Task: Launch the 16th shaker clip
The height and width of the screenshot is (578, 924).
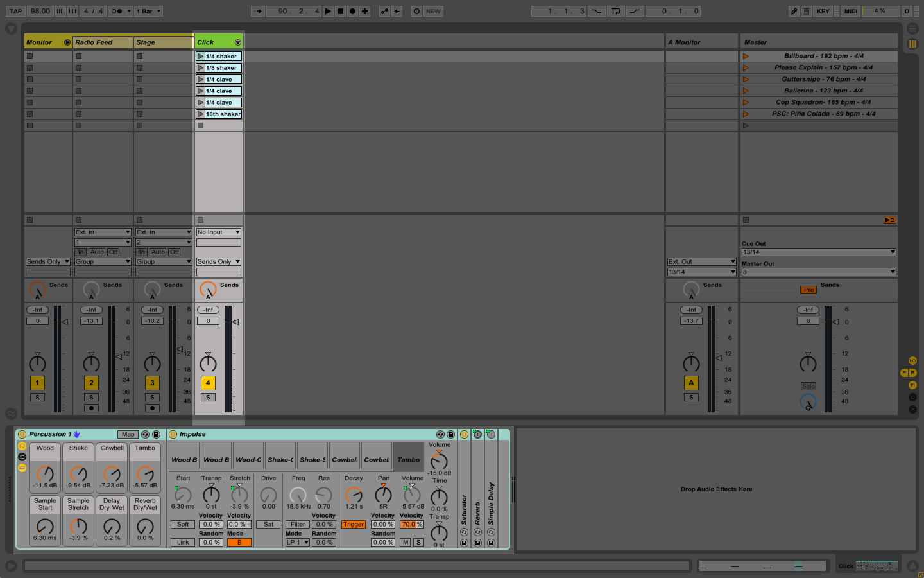Action: click(x=200, y=114)
